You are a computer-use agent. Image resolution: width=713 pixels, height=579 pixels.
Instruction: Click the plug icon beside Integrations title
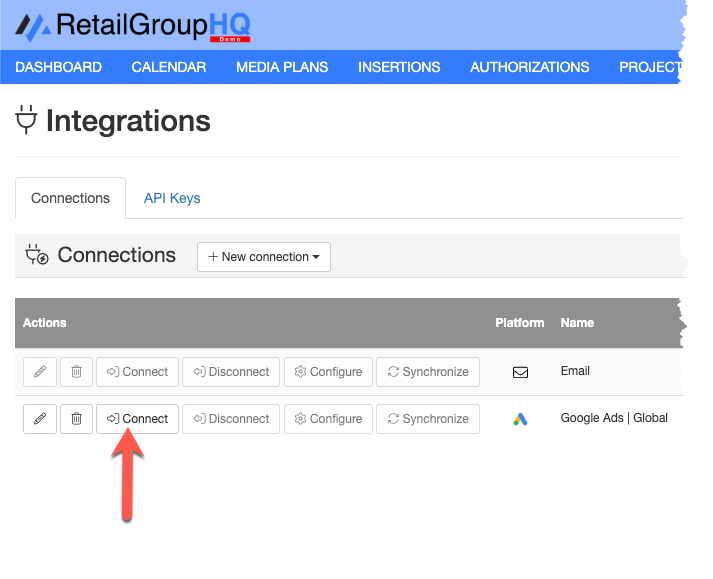26,120
